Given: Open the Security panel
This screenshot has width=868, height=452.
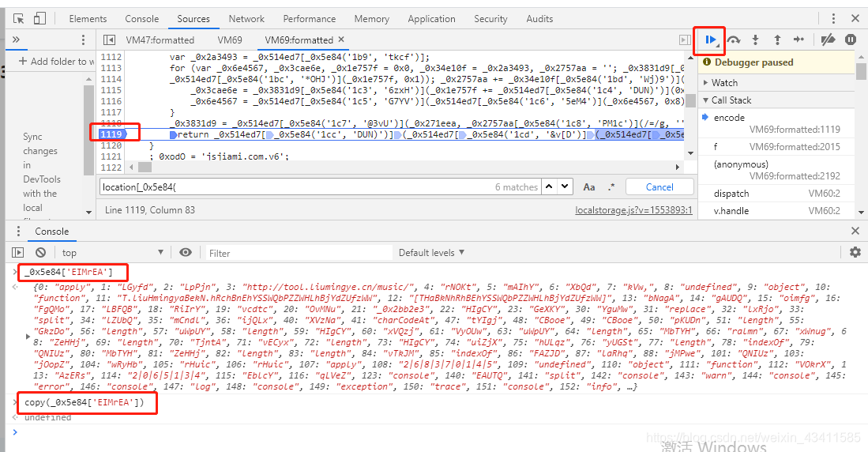Looking at the screenshot, I should click(x=490, y=19).
